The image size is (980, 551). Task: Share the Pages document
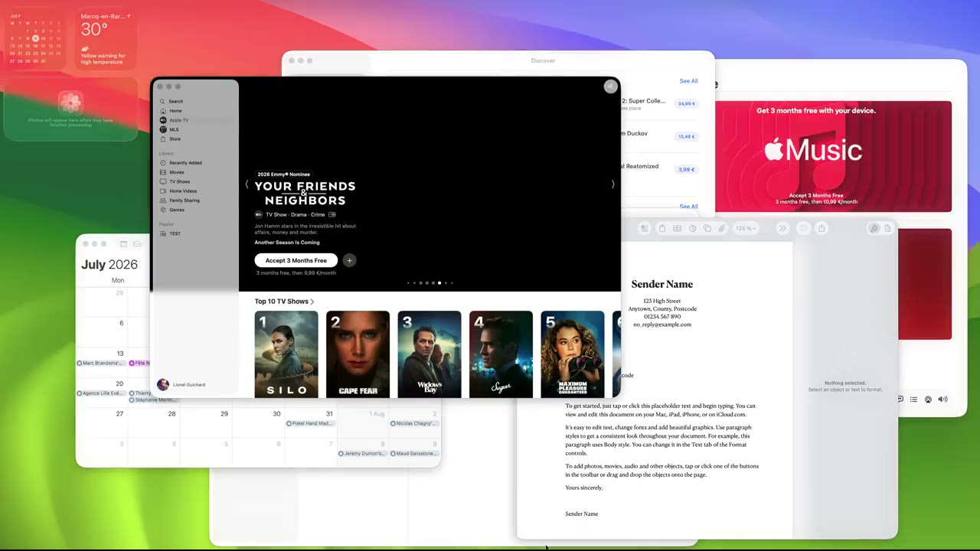tap(822, 228)
